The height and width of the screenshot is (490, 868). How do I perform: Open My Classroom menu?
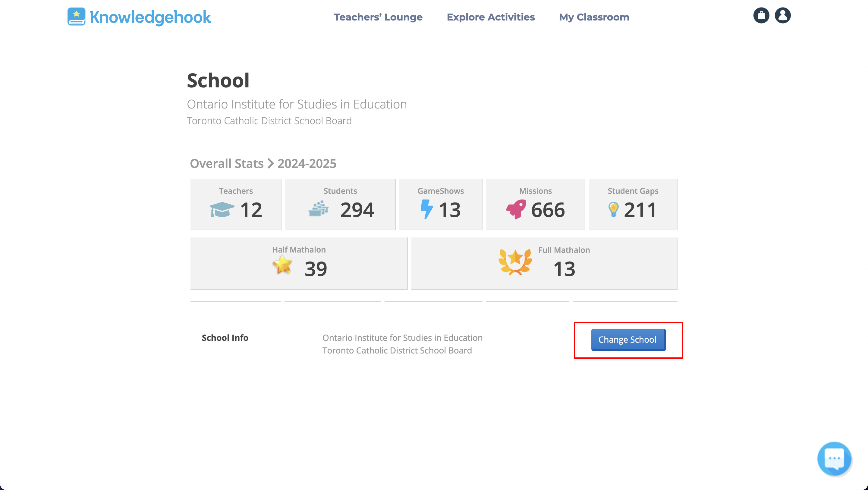point(594,17)
